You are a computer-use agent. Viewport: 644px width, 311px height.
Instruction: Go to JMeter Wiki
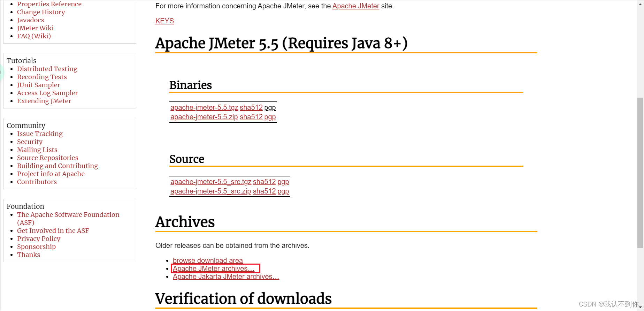click(35, 28)
